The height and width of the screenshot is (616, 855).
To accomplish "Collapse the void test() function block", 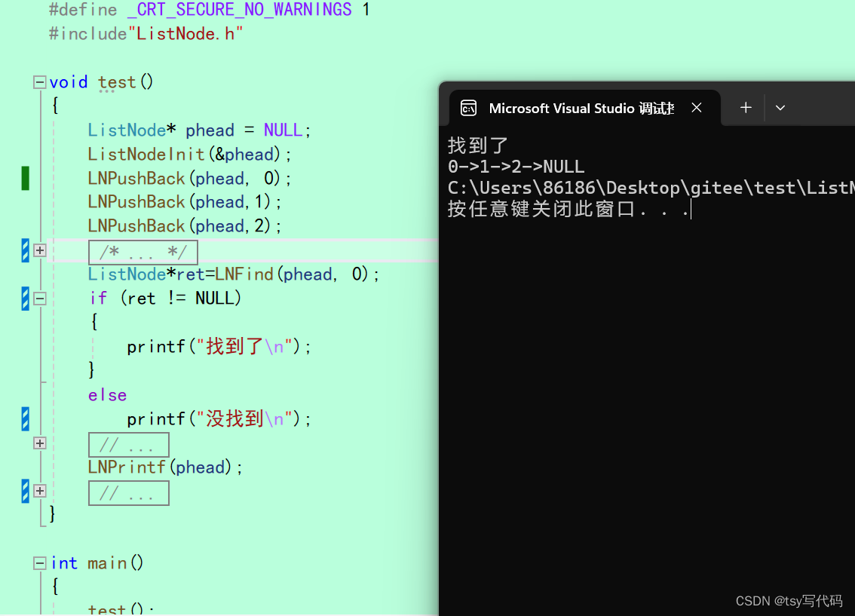I will tap(39, 82).
